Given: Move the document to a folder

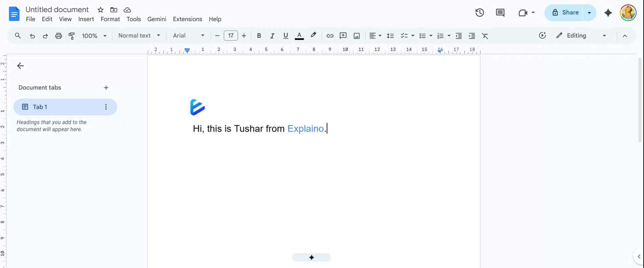Looking at the screenshot, I should click(x=114, y=10).
